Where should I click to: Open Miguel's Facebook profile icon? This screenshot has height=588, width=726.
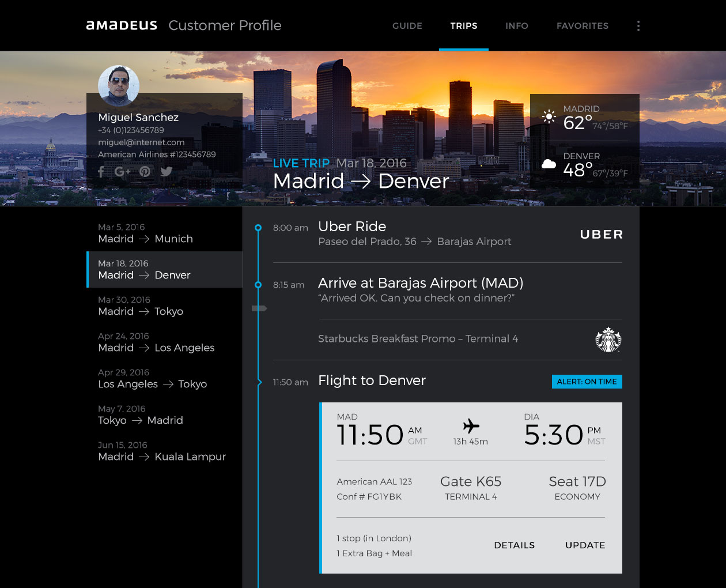tap(101, 171)
